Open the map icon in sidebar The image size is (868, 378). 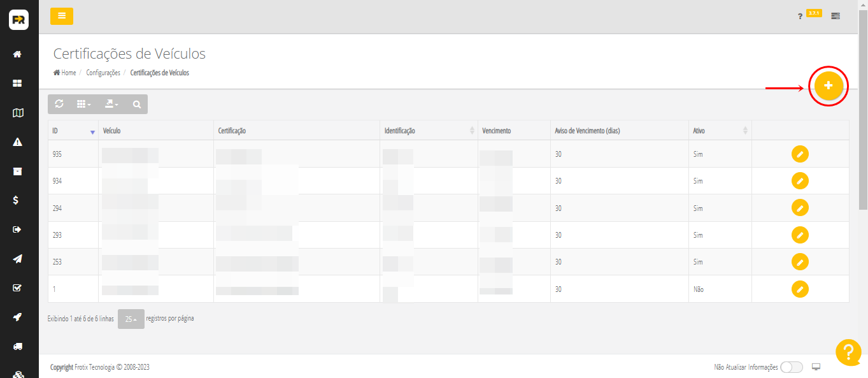[18, 113]
